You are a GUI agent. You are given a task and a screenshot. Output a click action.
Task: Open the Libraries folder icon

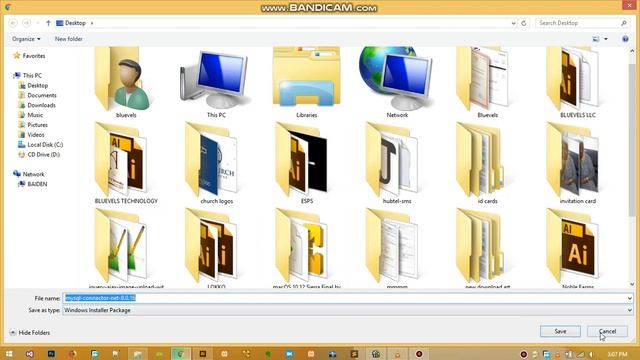click(x=307, y=78)
